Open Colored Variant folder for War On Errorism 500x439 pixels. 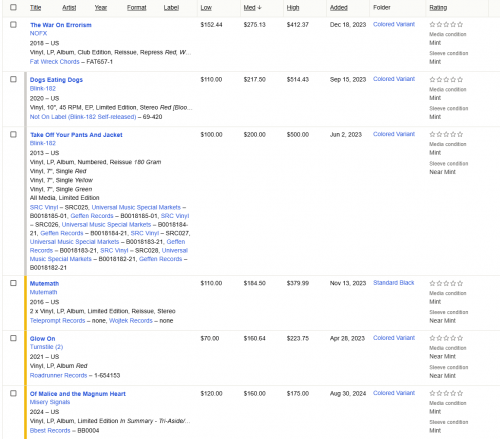tap(394, 24)
